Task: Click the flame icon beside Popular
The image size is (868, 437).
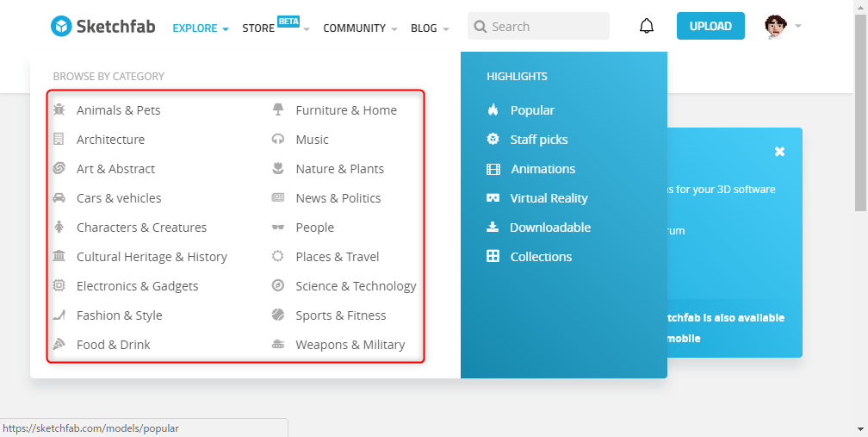Action: [493, 109]
